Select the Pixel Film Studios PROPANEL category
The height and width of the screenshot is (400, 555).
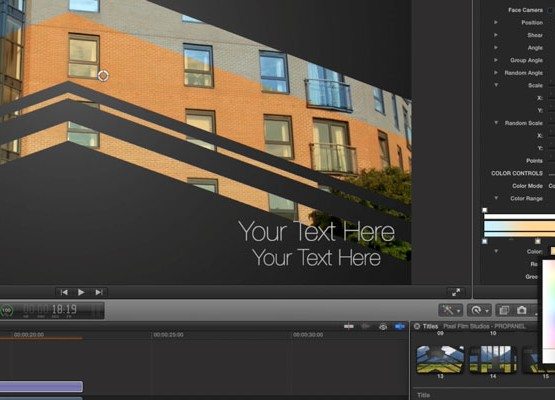pos(485,326)
